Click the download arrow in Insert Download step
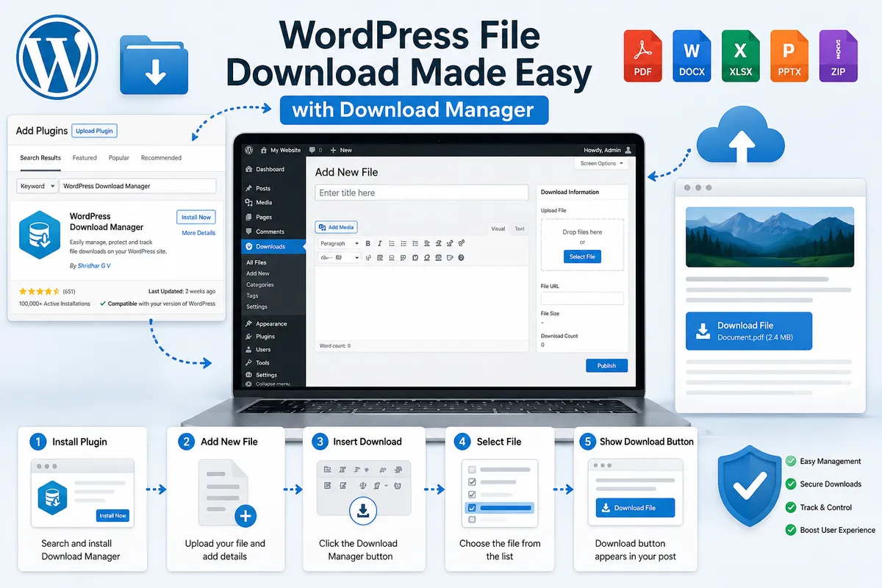Screen dimensions: 882x588 pyautogui.click(x=363, y=511)
